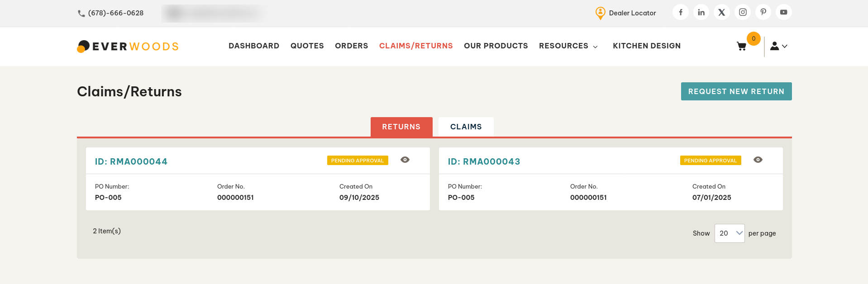The height and width of the screenshot is (284, 868).
Task: Click the Everwoods logo
Action: click(x=128, y=46)
